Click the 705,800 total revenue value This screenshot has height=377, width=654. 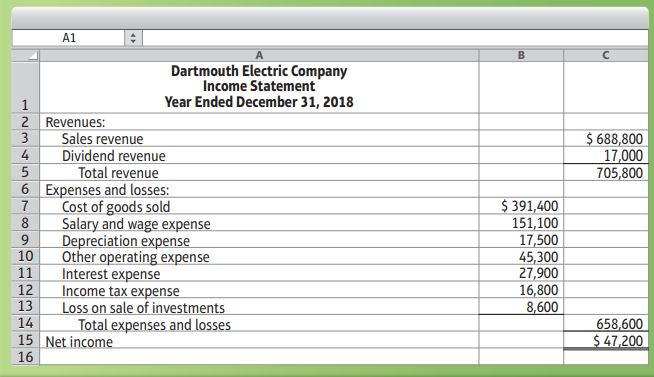tap(619, 173)
